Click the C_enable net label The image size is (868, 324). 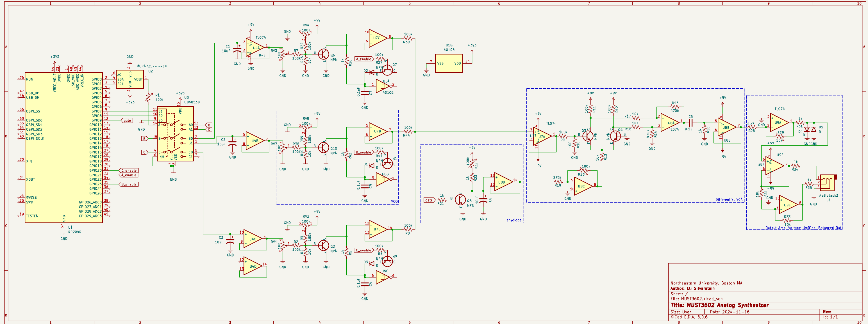tap(129, 170)
